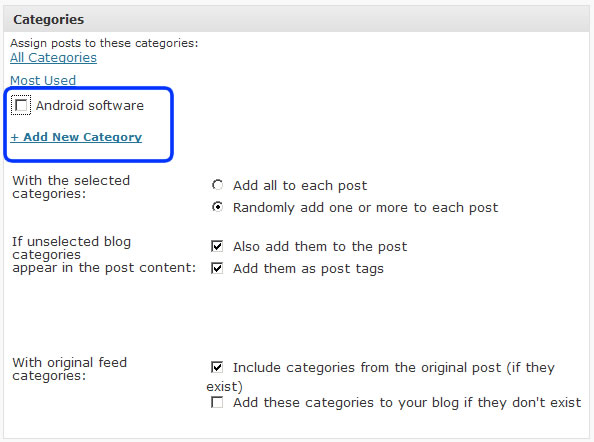Click the 'Also add them to the post' label text
This screenshot has width=594, height=442.
click(320, 247)
